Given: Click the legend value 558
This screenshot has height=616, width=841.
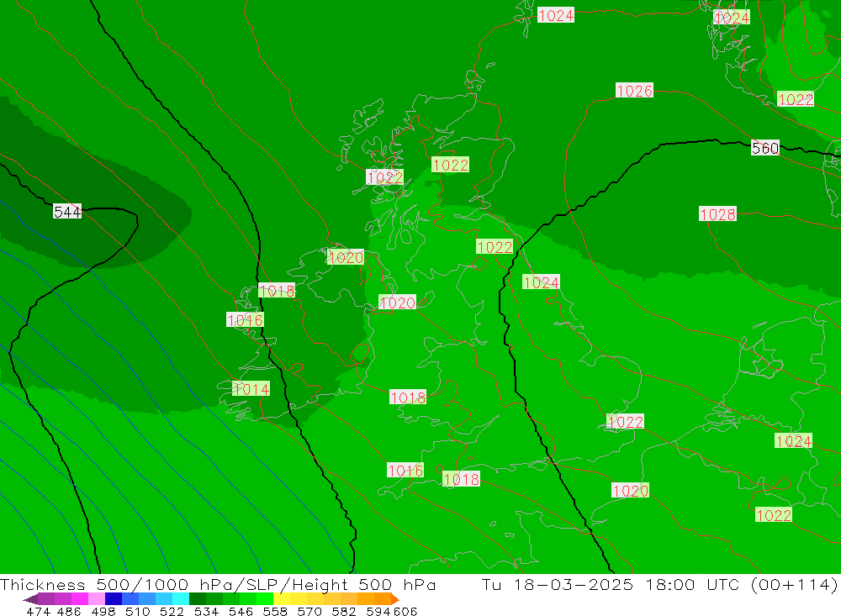Looking at the screenshot, I should 275,611.
